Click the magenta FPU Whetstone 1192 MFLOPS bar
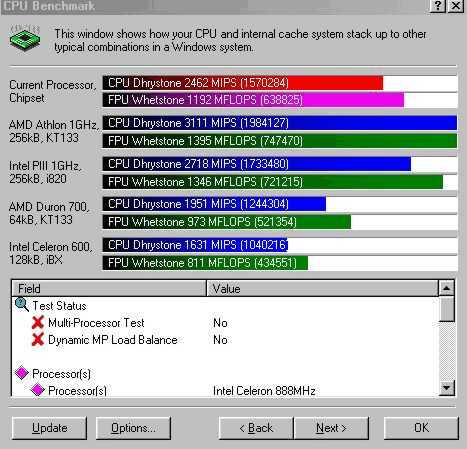The image size is (467, 449). coord(253,100)
